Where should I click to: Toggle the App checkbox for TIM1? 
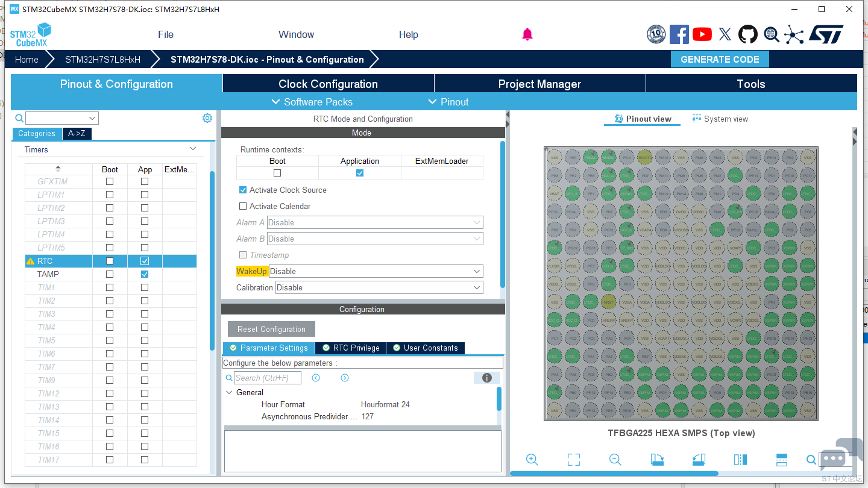pyautogui.click(x=145, y=287)
